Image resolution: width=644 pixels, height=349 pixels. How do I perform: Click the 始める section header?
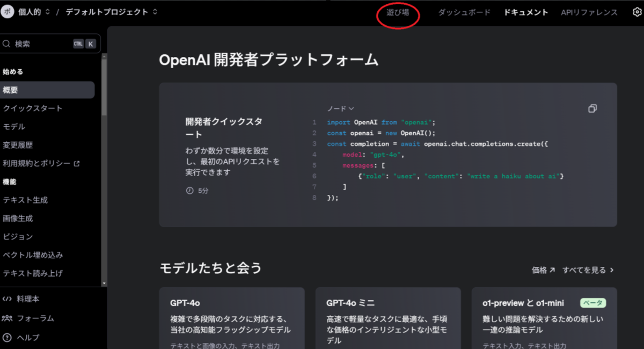pos(13,71)
